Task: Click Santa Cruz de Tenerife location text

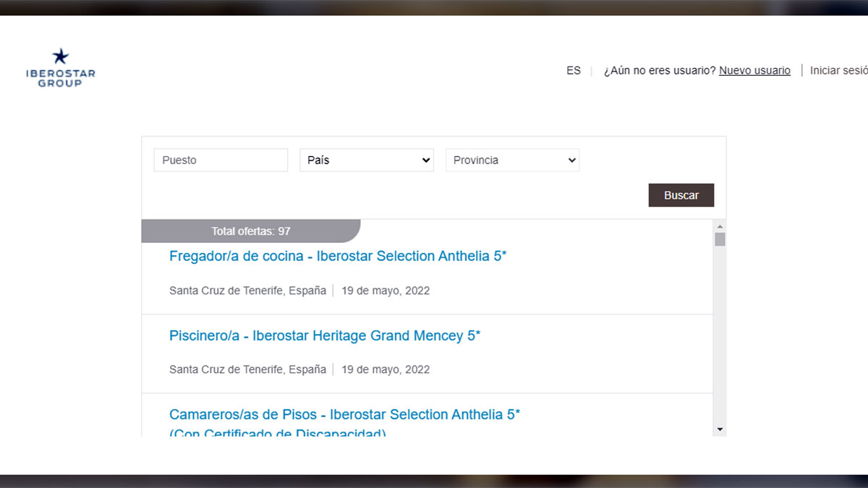Action: (247, 291)
